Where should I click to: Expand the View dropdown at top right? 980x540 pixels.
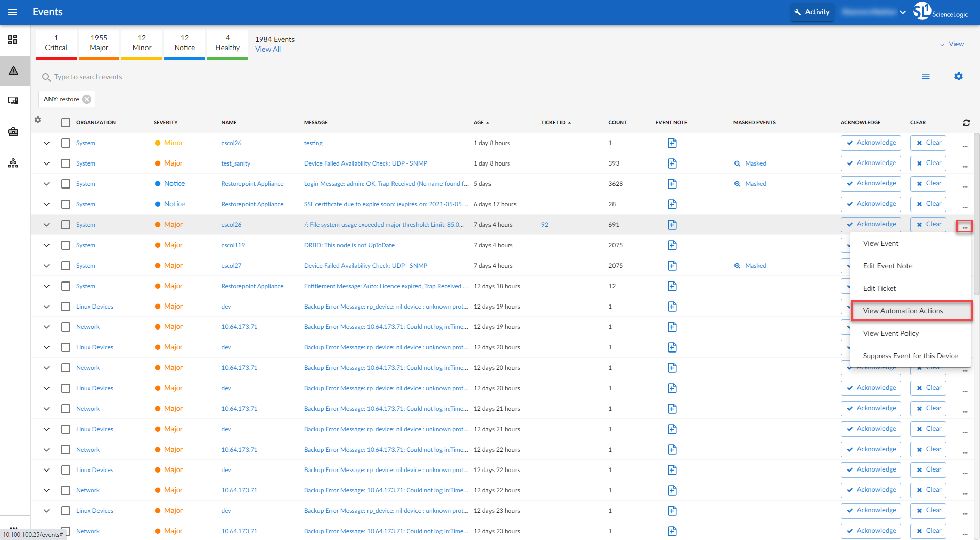coord(952,44)
